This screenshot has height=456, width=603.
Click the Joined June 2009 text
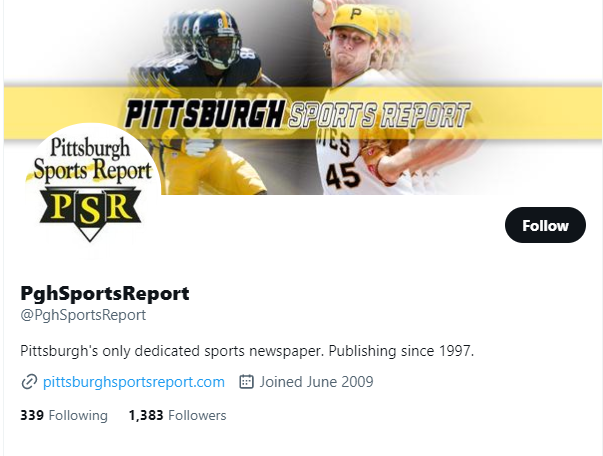coord(316,382)
